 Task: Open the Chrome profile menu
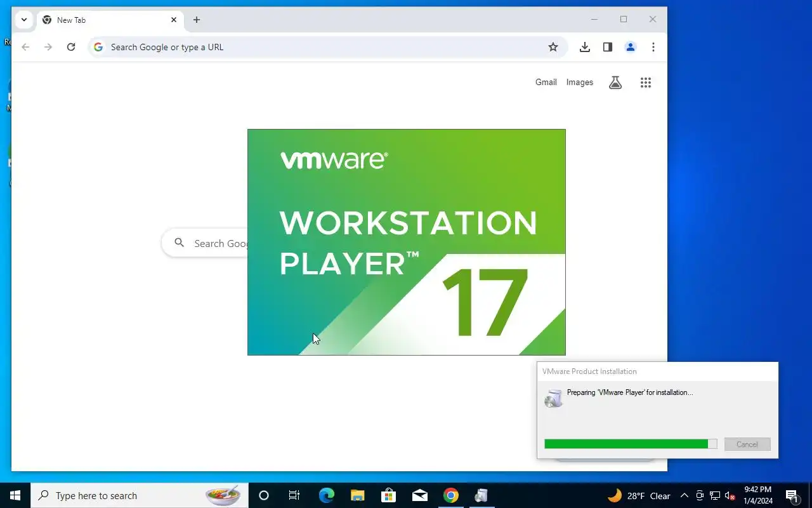coord(631,47)
